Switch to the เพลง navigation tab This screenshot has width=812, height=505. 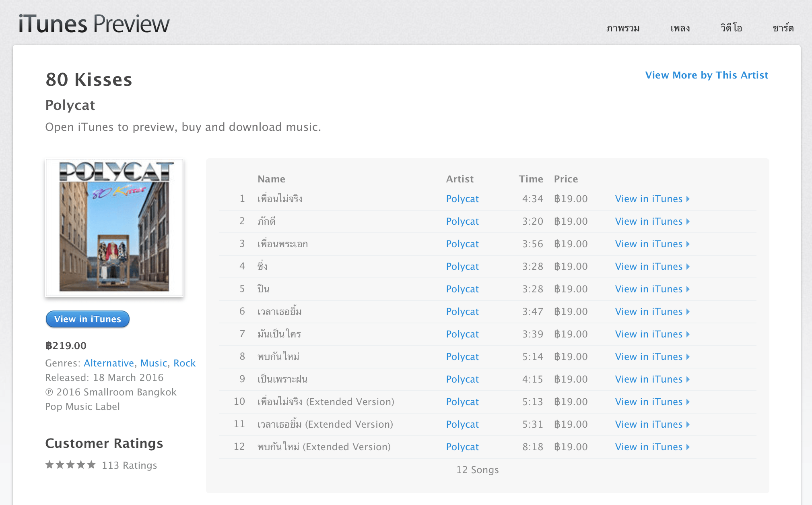[680, 28]
